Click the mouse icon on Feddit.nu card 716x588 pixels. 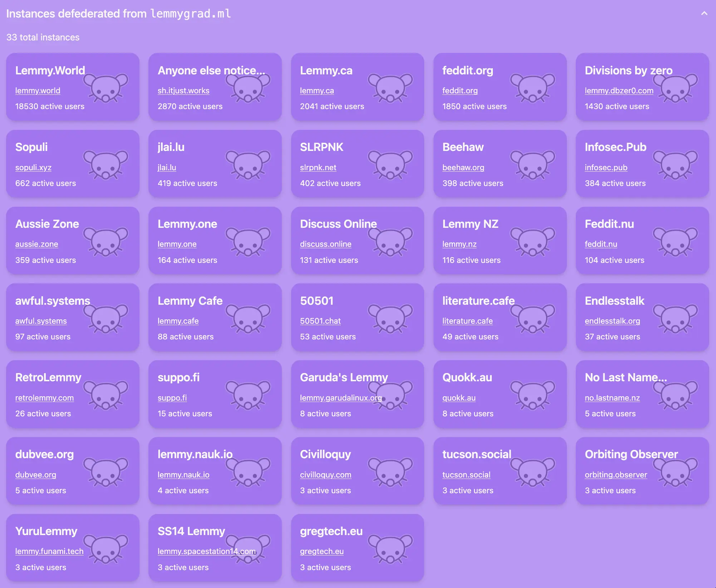tap(675, 241)
